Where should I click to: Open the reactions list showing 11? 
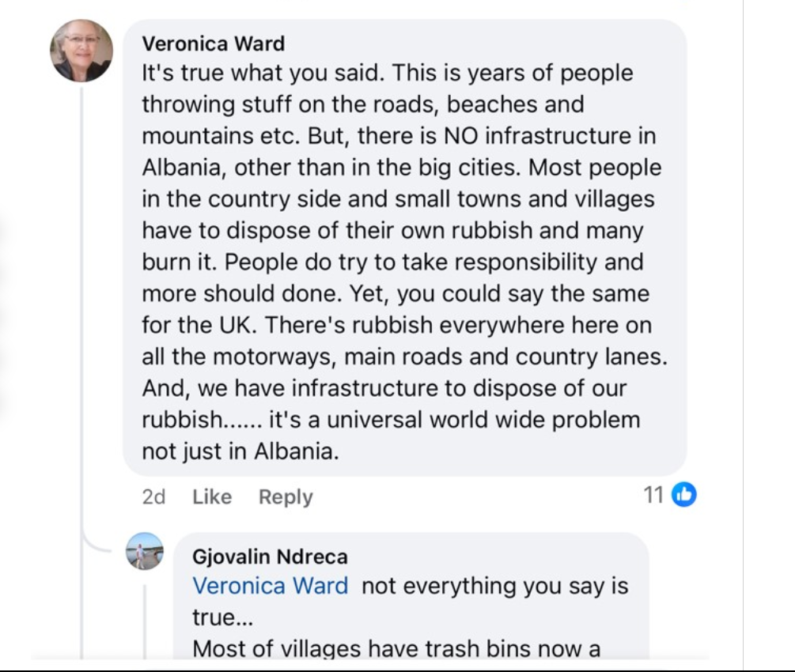(x=653, y=496)
